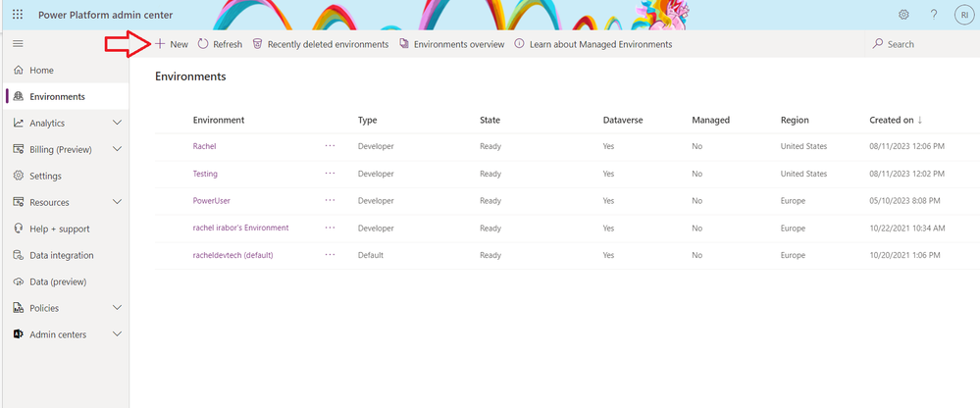Click the Home house icon
Viewport: 980px width, 408px height.
pos(19,71)
